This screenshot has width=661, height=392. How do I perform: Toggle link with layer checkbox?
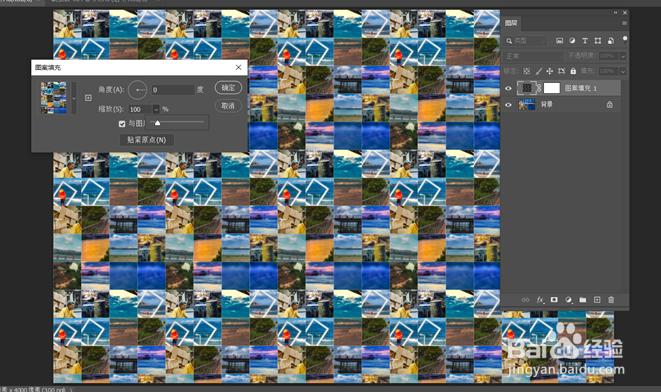tap(122, 124)
